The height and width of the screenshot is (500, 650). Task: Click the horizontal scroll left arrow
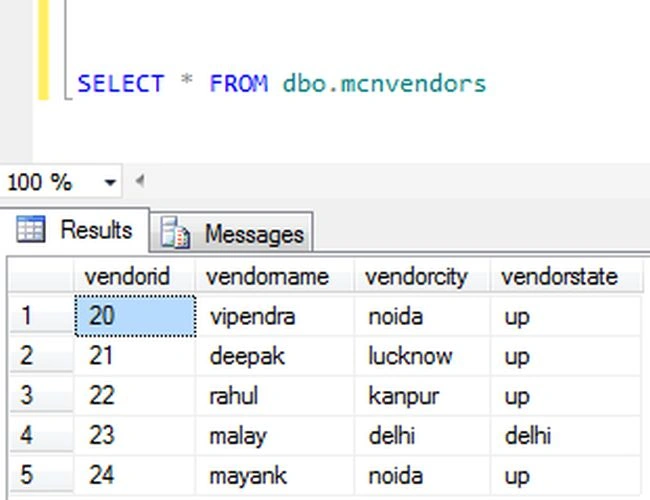140,181
